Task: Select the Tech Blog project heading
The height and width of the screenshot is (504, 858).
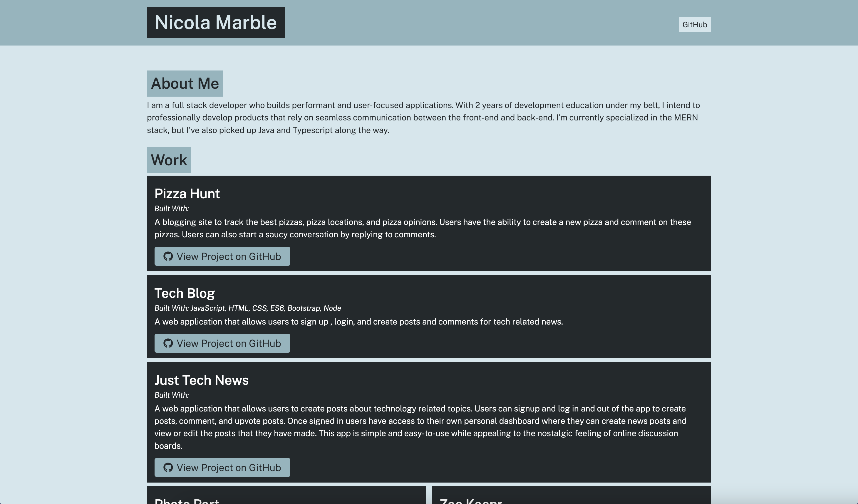Action: [185, 293]
